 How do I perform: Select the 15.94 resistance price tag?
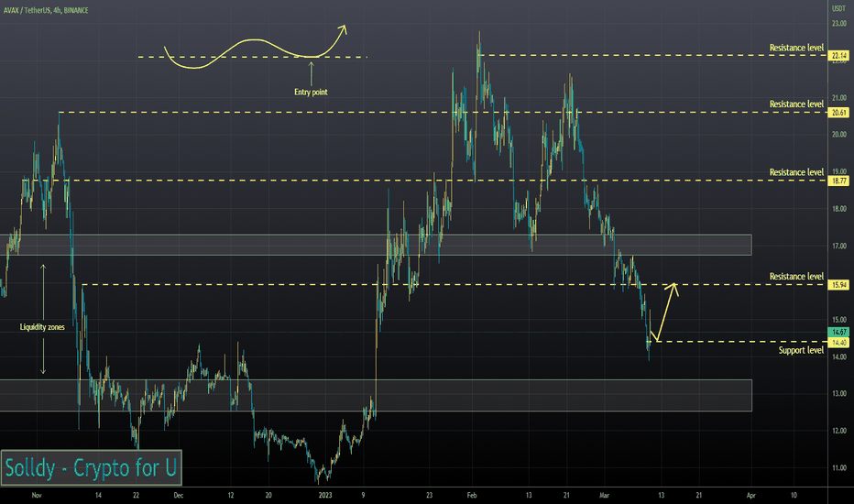click(838, 285)
